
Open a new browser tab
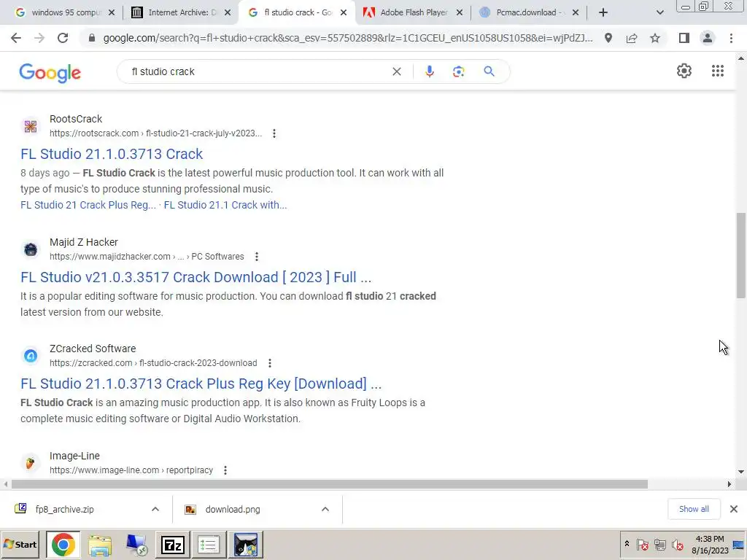[x=603, y=12]
